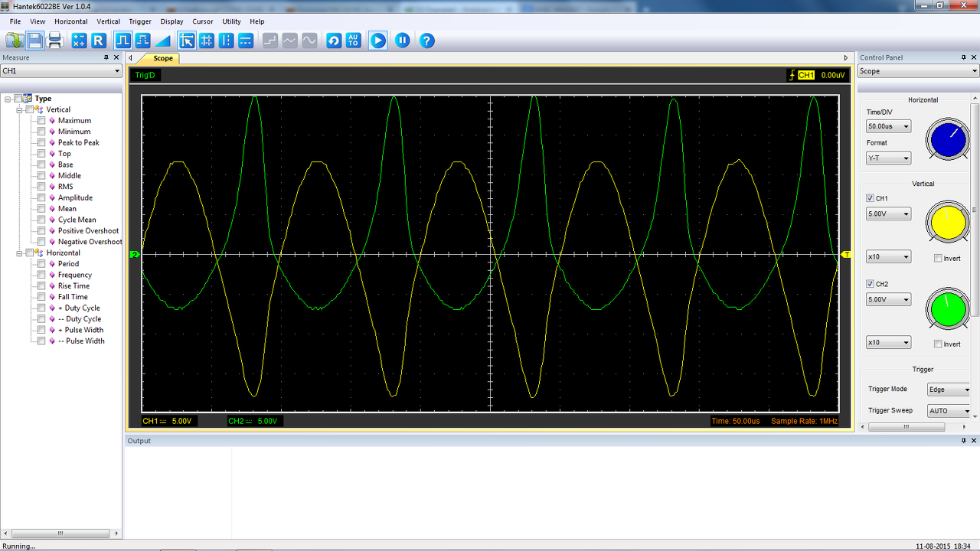Click the pulse with baseline toolbar icon
This screenshot has width=980, height=551.
click(x=142, y=41)
